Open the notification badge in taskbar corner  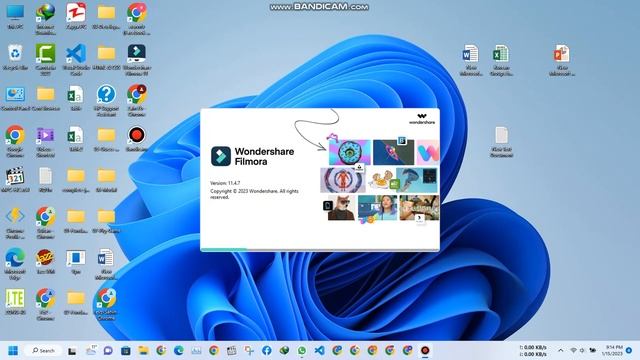point(629,351)
